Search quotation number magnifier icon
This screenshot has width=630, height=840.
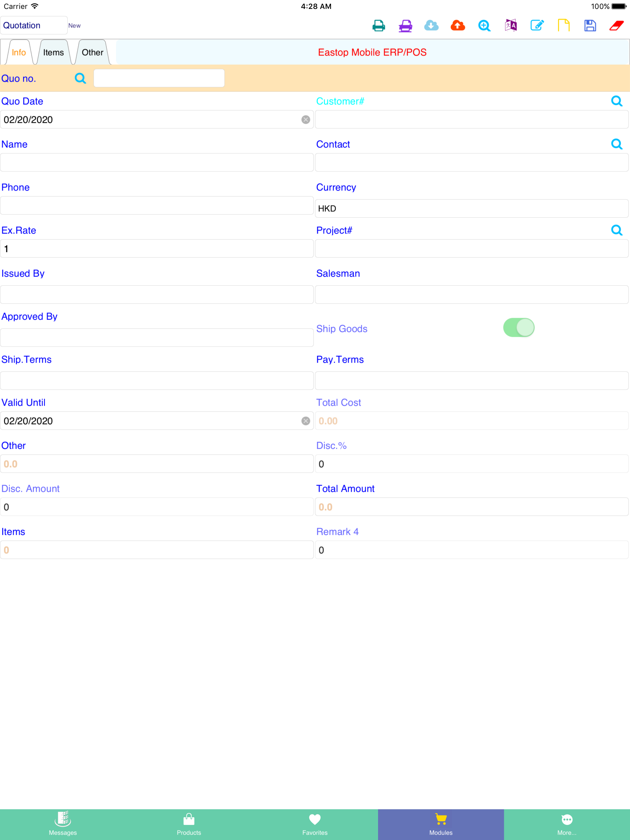coord(80,78)
